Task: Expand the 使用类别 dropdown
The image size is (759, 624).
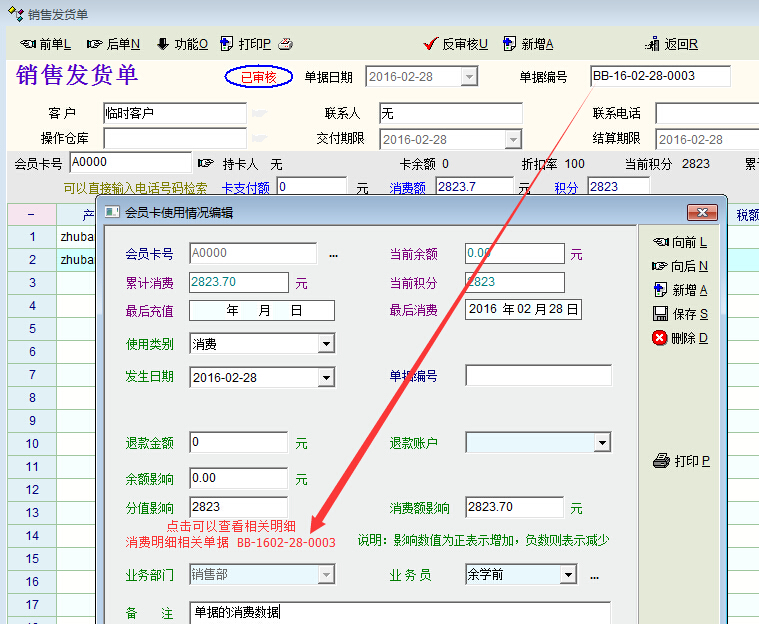Action: (326, 344)
